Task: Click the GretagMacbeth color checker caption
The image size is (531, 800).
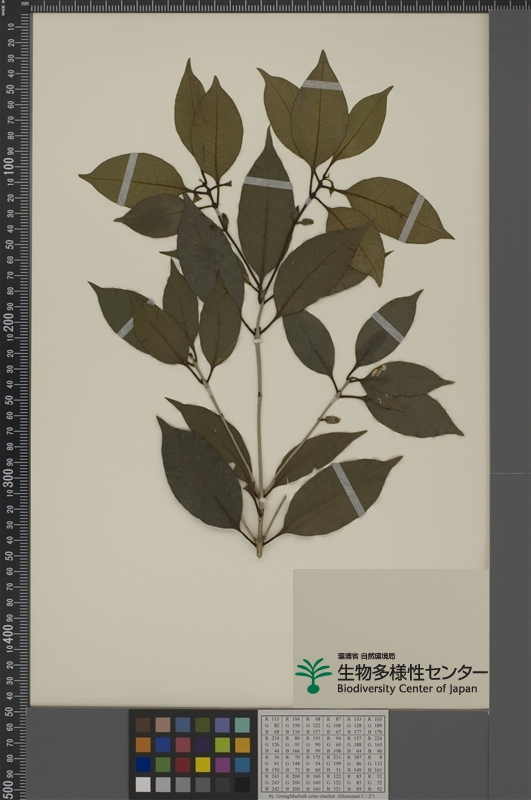Action: [x=323, y=796]
